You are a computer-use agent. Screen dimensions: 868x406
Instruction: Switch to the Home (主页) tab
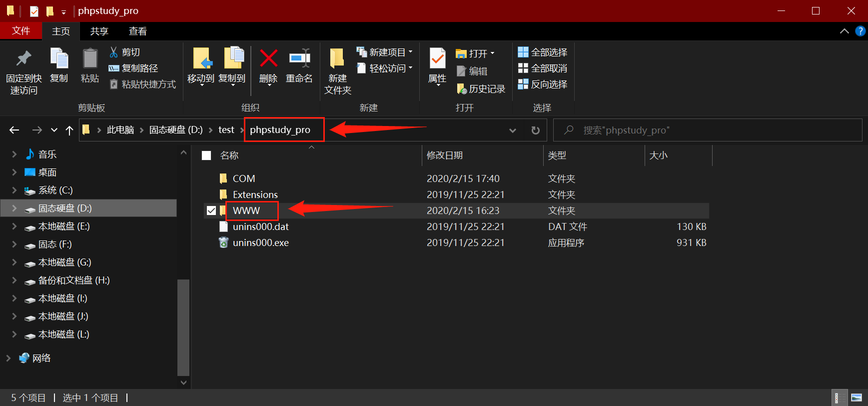coord(61,31)
